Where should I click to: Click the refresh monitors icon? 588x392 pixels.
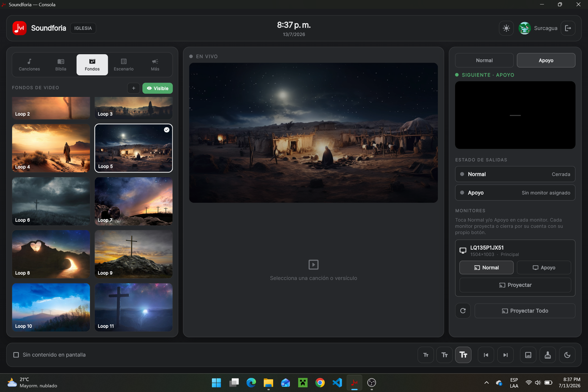[x=463, y=311]
